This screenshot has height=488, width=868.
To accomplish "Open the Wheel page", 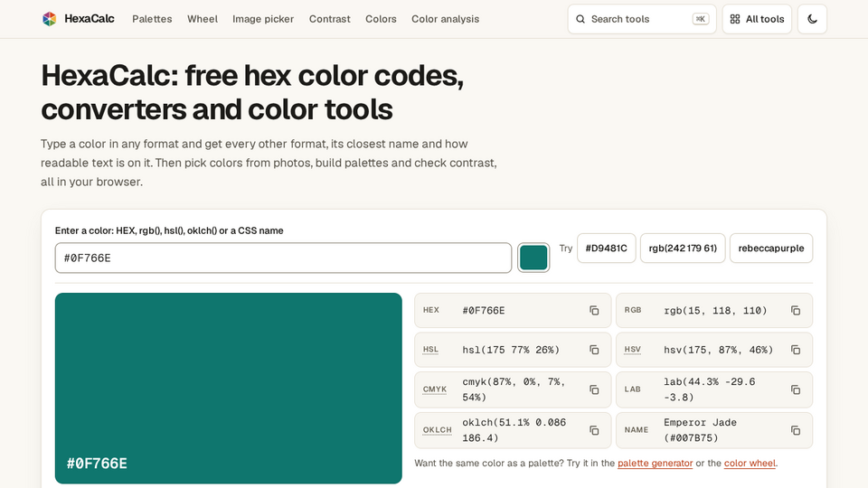I will point(202,19).
